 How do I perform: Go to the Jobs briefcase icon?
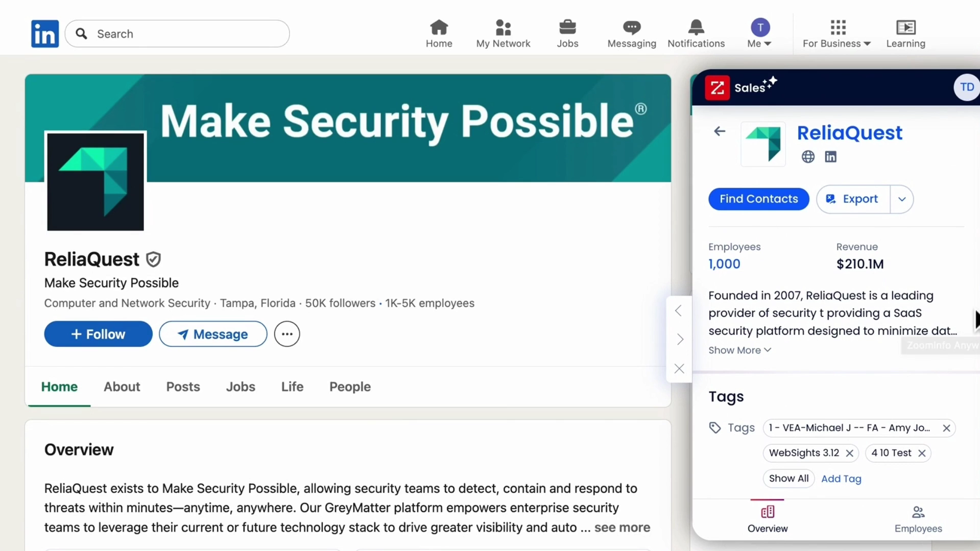pyautogui.click(x=567, y=34)
